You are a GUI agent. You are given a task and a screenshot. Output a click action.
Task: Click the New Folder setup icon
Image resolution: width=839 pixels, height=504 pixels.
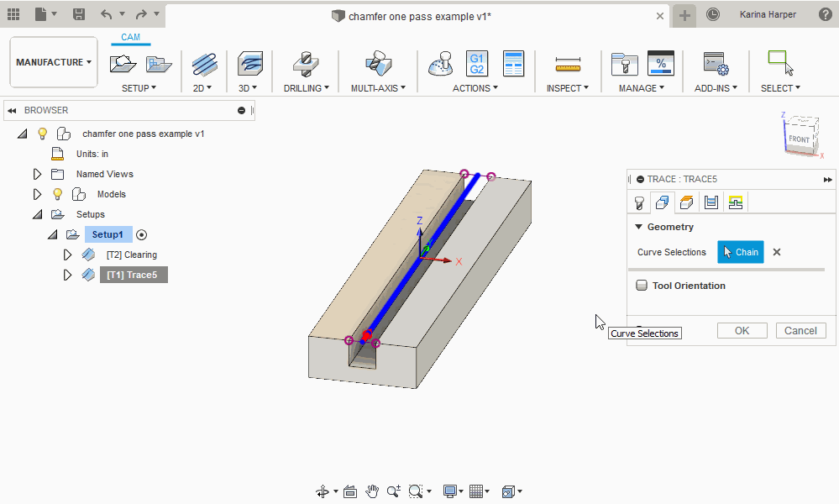[159, 64]
